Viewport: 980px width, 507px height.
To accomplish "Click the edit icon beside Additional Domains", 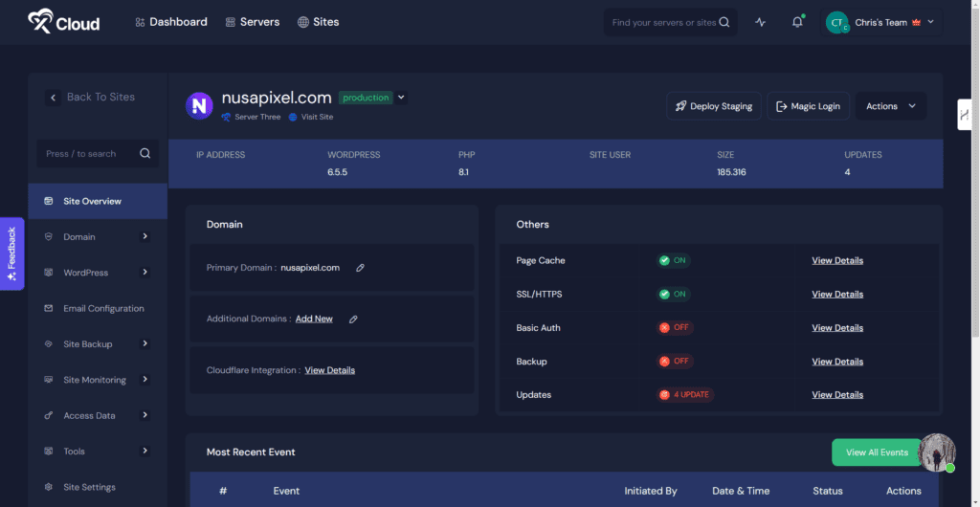I will (353, 319).
